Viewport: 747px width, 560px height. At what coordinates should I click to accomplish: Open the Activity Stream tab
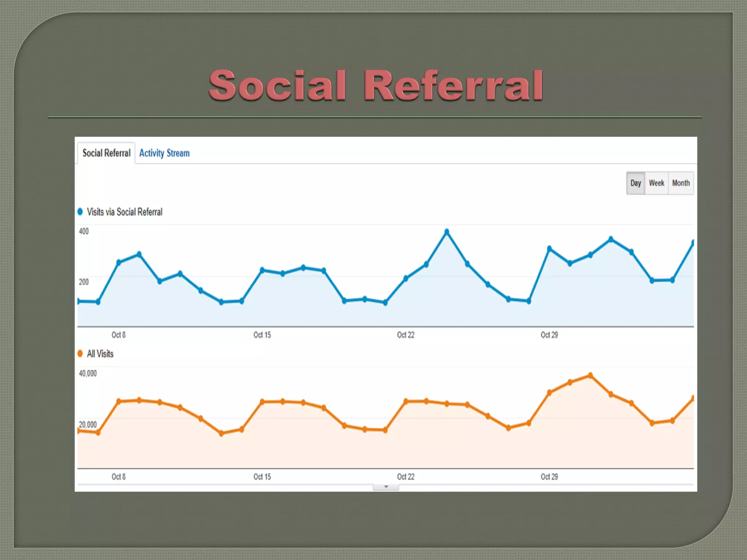pyautogui.click(x=164, y=153)
